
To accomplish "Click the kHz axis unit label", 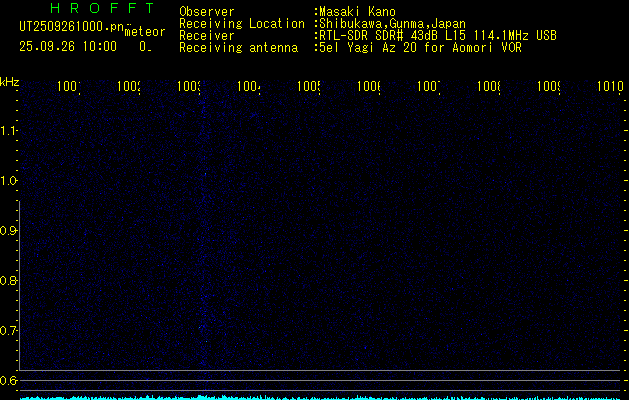I will click(9, 81).
